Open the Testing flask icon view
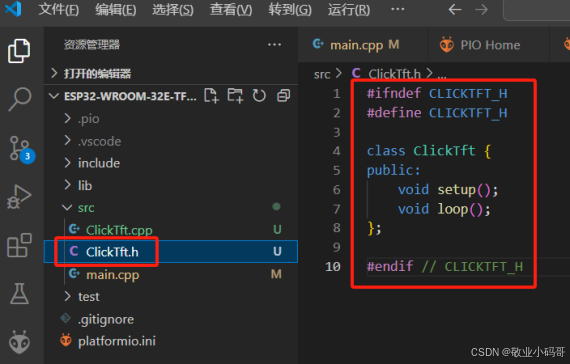This screenshot has height=364, width=570. tap(19, 293)
